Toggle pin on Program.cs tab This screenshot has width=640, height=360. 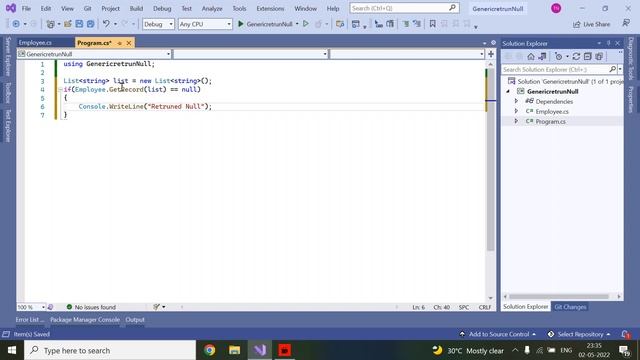click(120, 43)
